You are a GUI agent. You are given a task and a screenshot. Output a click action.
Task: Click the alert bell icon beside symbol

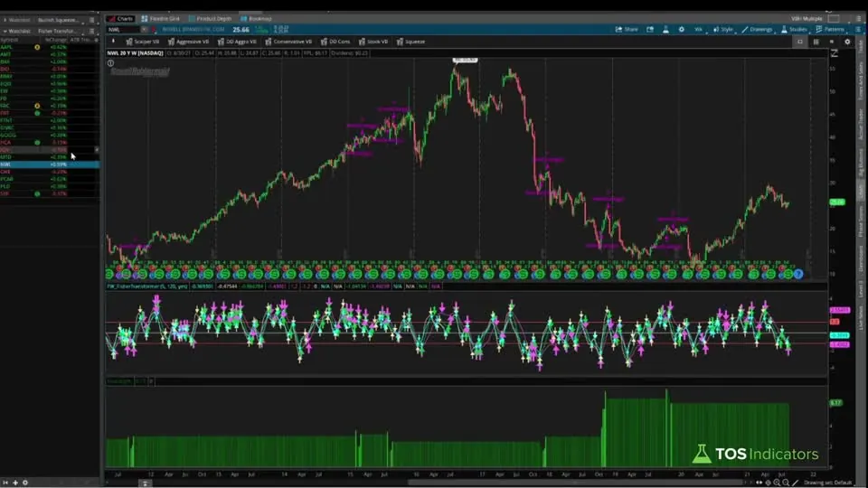click(x=154, y=29)
